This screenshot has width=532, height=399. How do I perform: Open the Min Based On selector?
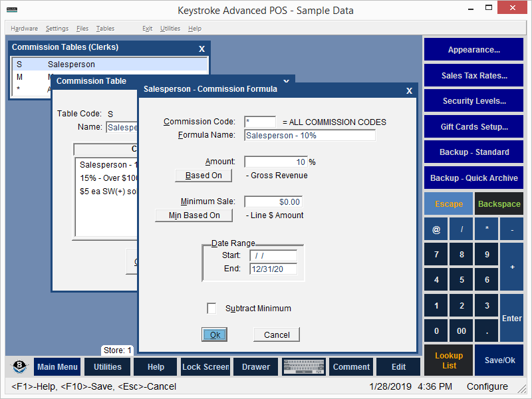pyautogui.click(x=194, y=215)
